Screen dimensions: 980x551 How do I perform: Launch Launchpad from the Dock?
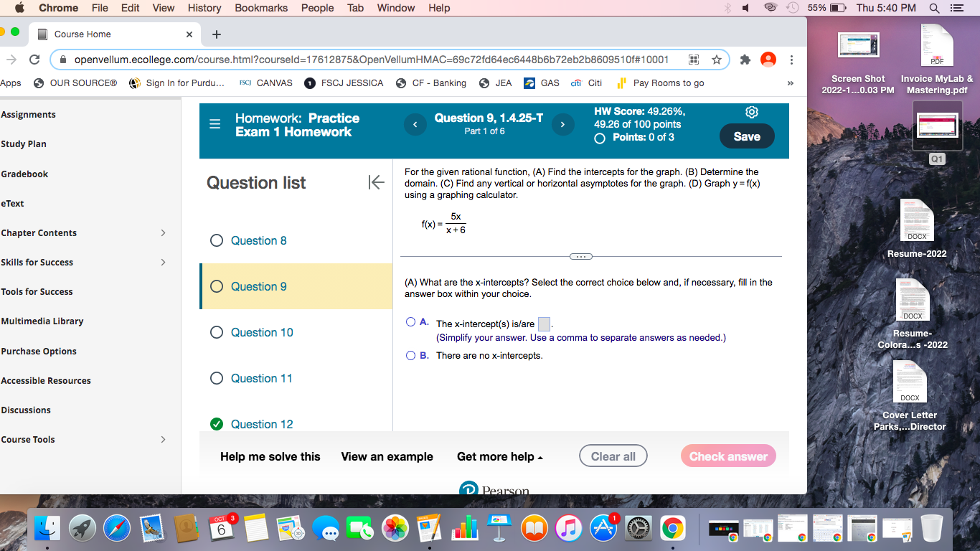click(x=83, y=529)
